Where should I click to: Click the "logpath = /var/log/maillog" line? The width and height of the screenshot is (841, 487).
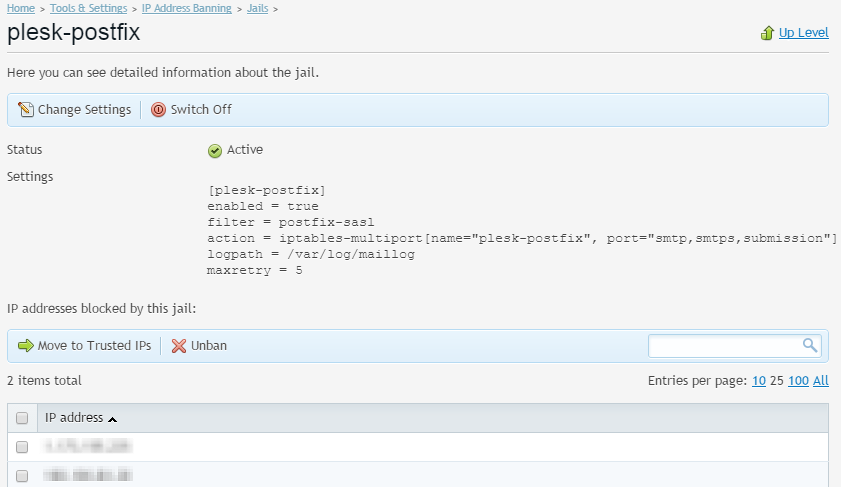click(311, 254)
